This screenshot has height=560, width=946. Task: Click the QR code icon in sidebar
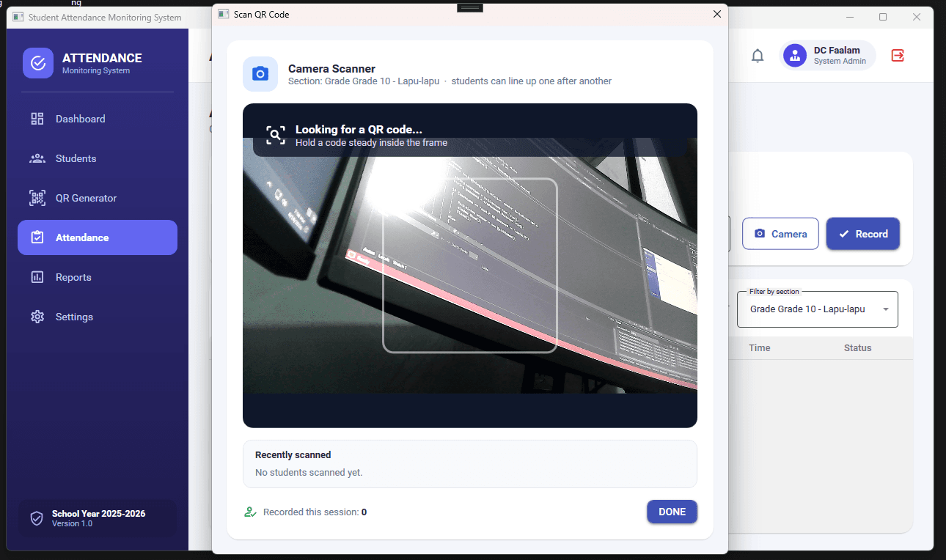click(37, 198)
